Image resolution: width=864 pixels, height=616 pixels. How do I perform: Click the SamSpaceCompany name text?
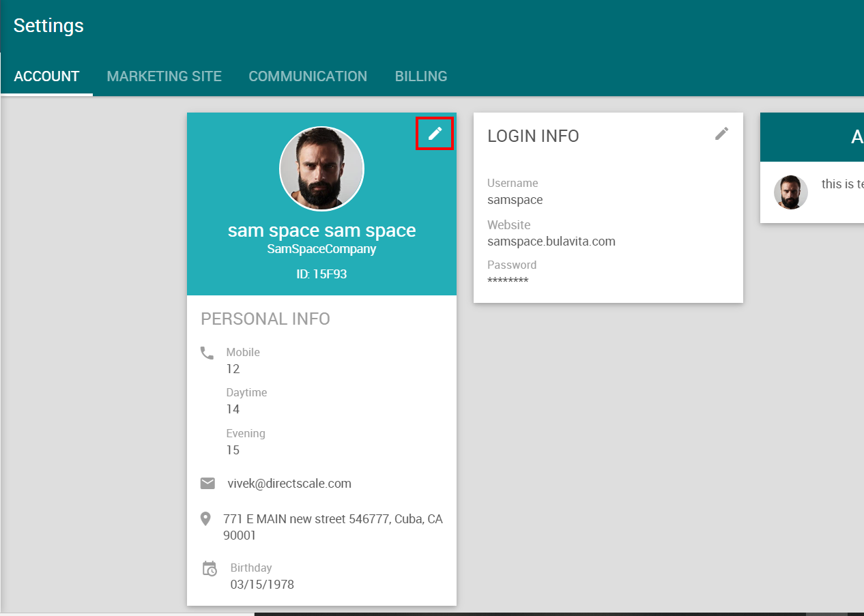click(x=321, y=249)
